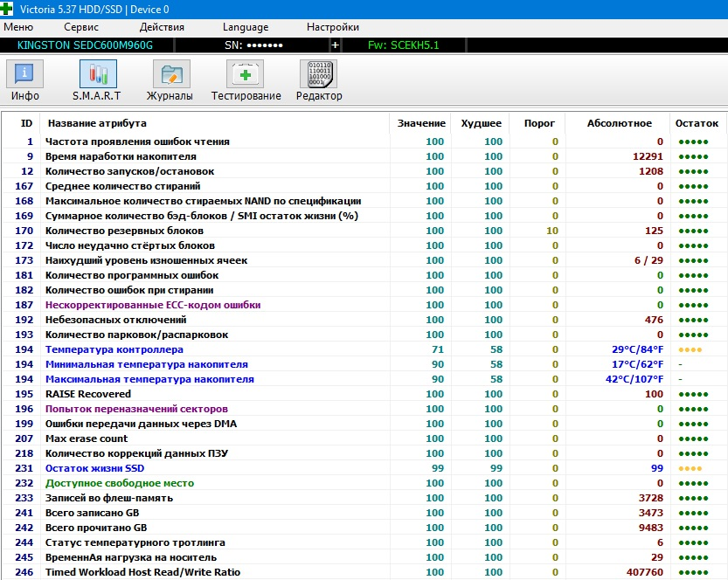Open the Действия menu
This screenshot has height=580, width=728.
[x=162, y=27]
